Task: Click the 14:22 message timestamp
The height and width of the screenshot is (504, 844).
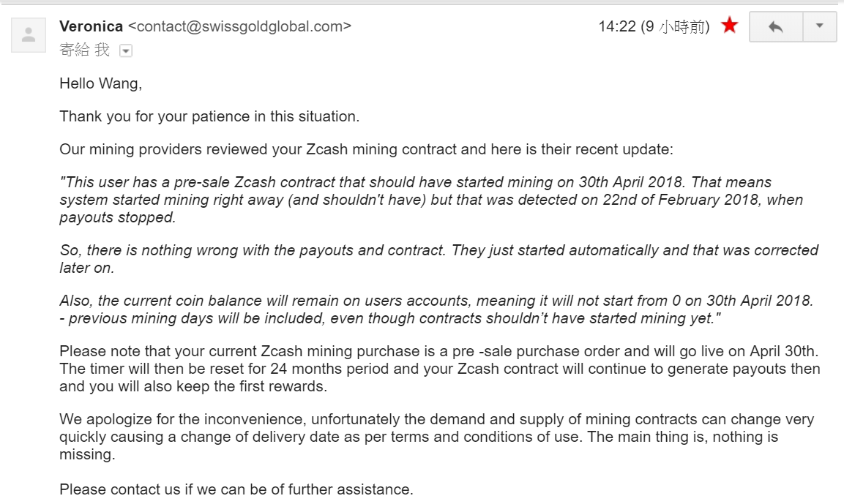Action: tap(616, 27)
